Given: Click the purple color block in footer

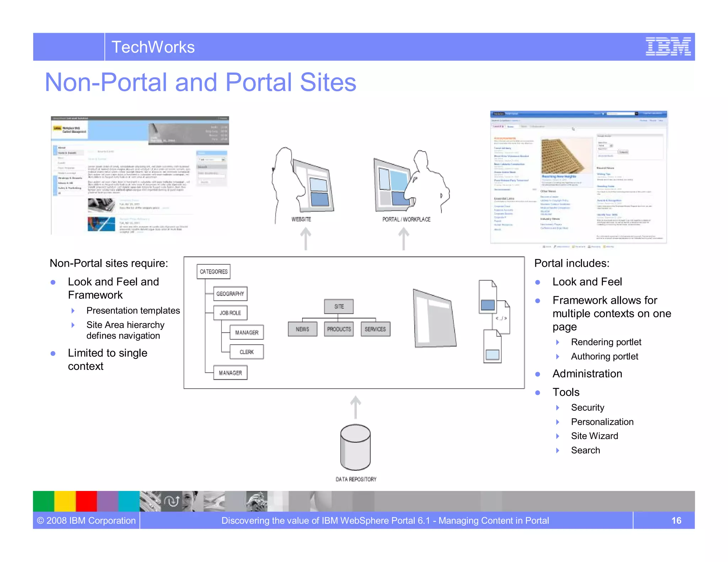Looking at the screenshot, I should click(108, 501).
